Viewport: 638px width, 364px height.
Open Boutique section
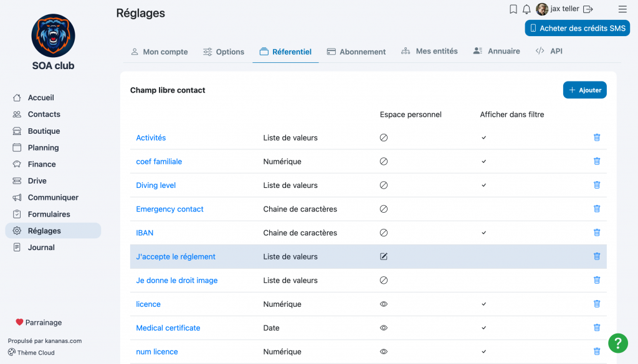[x=53, y=131]
